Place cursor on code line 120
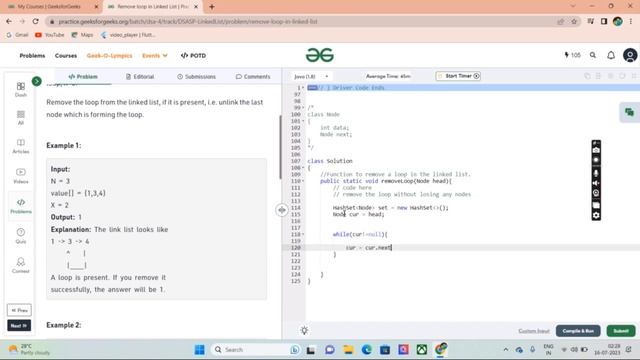The width and height of the screenshot is (640, 360). point(473,248)
